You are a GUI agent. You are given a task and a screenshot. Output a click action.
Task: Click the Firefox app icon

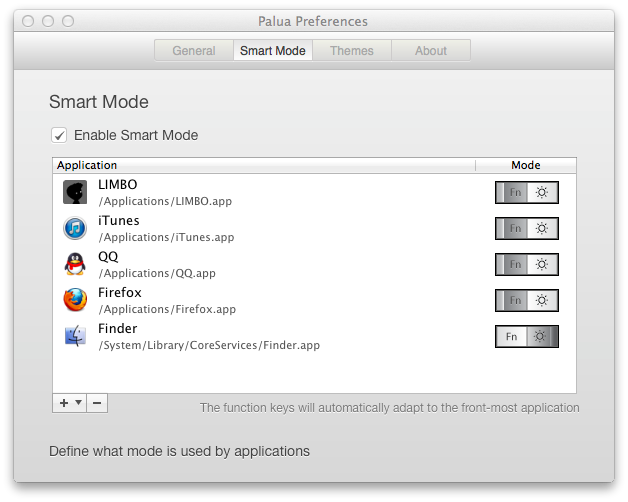[x=75, y=300]
